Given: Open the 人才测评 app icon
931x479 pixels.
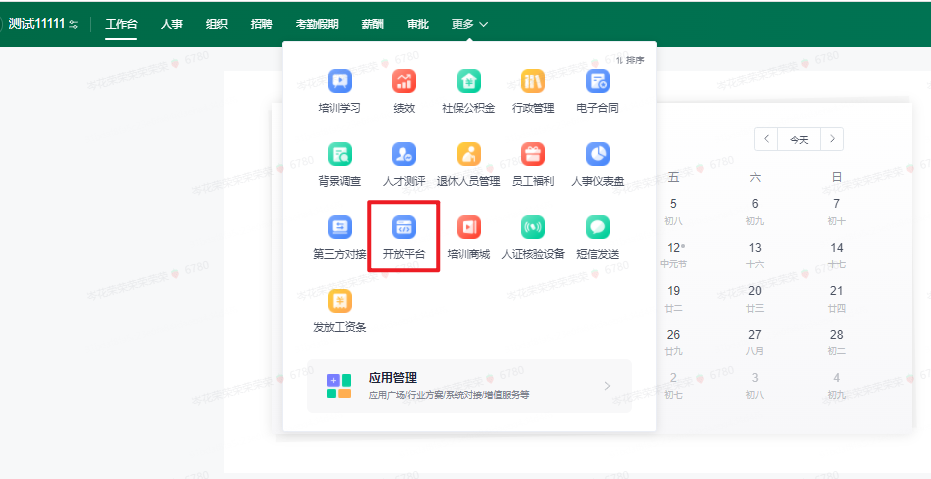Looking at the screenshot, I should pyautogui.click(x=404, y=154).
